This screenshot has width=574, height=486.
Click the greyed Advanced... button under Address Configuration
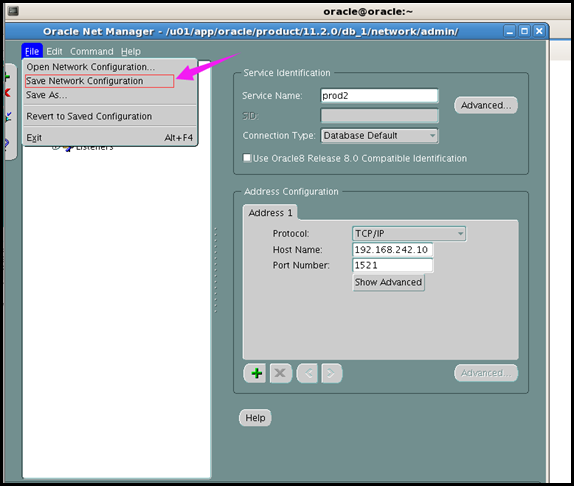[x=486, y=373]
